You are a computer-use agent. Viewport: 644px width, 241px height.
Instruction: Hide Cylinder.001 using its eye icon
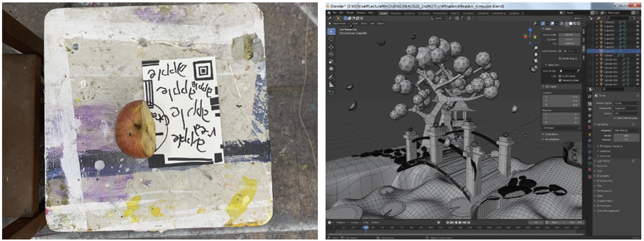637,60
